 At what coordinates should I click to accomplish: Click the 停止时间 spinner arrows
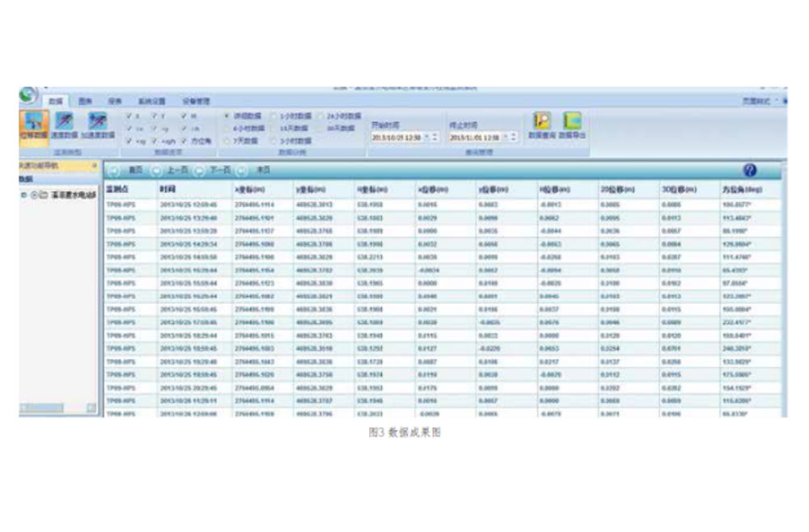pos(514,137)
